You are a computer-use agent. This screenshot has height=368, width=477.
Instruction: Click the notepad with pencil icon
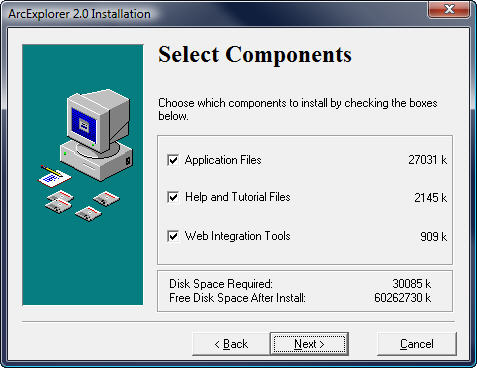click(x=54, y=176)
